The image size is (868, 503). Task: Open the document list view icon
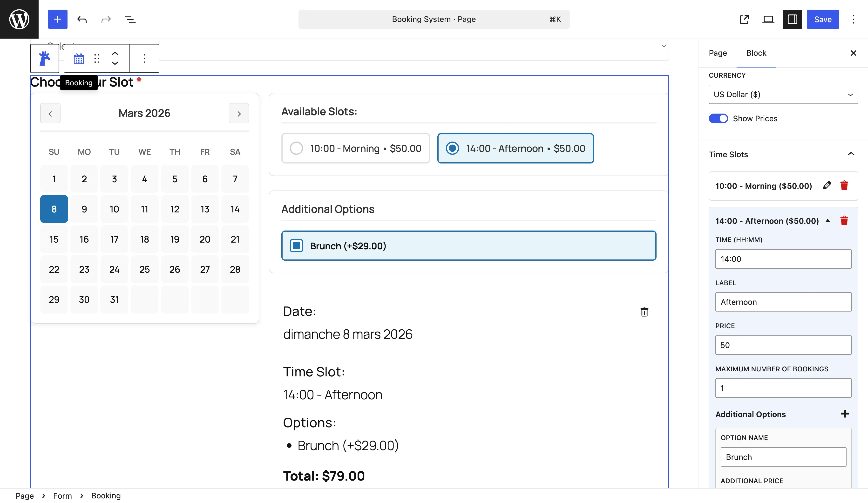pyautogui.click(x=130, y=20)
